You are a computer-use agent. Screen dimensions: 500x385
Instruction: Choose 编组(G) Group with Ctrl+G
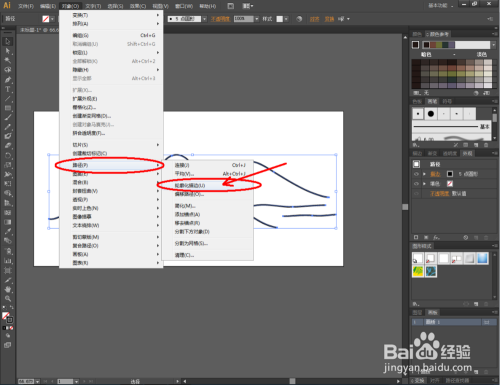click(111, 35)
